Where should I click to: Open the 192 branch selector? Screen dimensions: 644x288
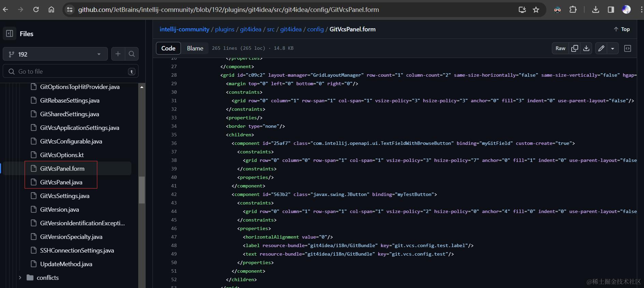55,54
